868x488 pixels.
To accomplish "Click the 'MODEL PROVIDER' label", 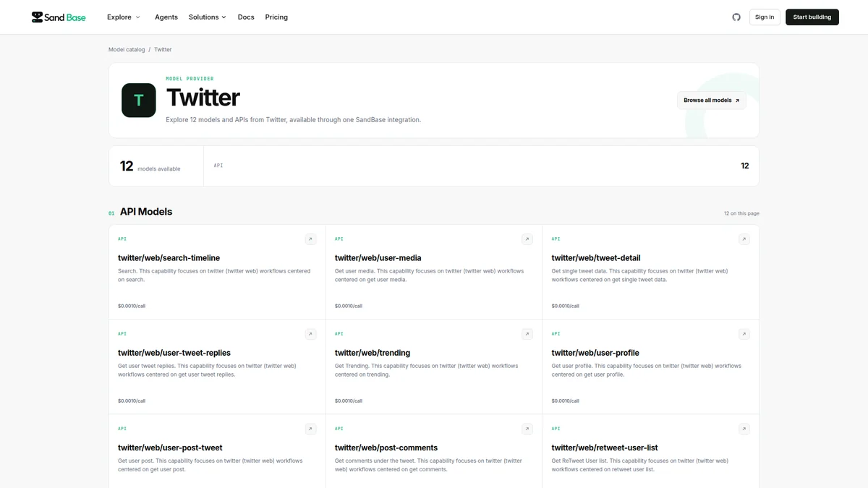I will pos(190,79).
